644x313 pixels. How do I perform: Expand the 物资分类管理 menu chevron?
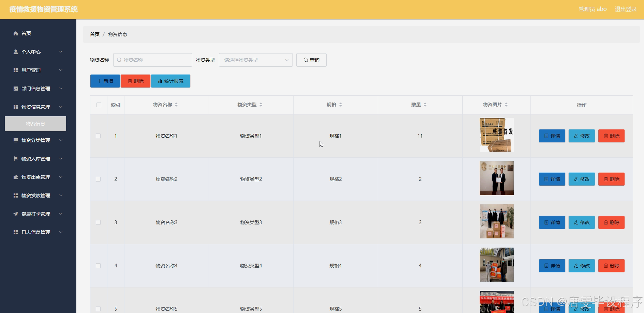(61, 140)
